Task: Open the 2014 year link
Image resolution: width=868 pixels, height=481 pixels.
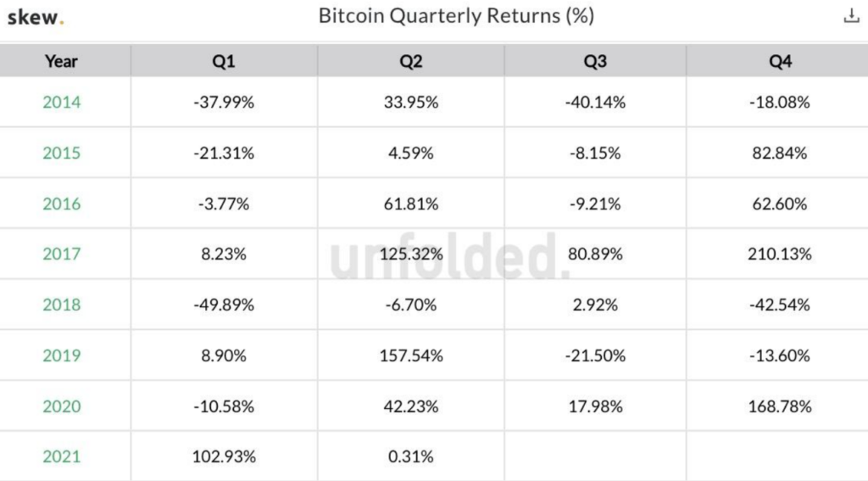Action: [62, 103]
